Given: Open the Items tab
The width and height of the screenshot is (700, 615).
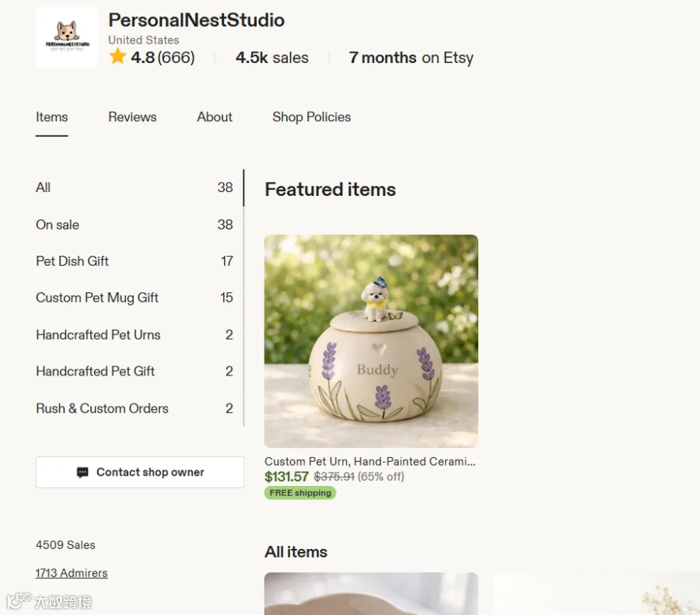Looking at the screenshot, I should point(52,117).
